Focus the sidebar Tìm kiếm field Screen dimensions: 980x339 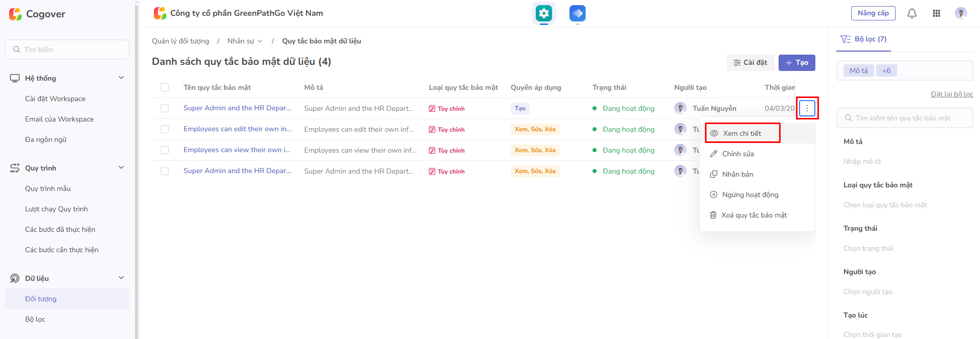click(x=67, y=50)
